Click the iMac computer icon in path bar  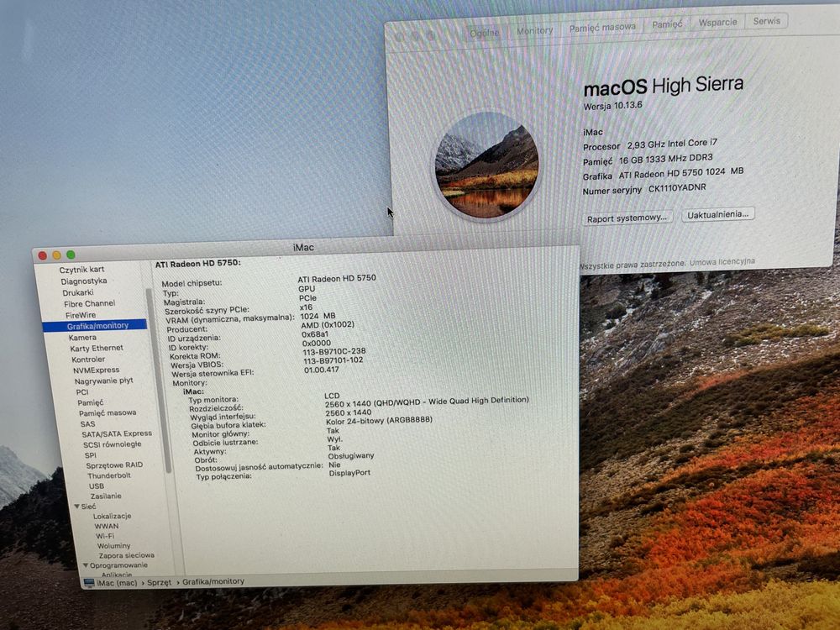click(89, 583)
